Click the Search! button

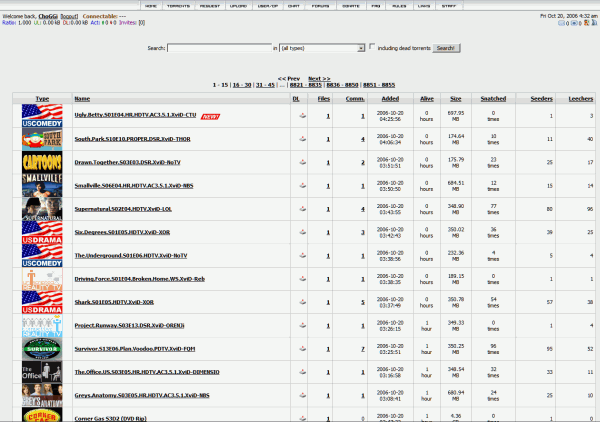pos(446,48)
